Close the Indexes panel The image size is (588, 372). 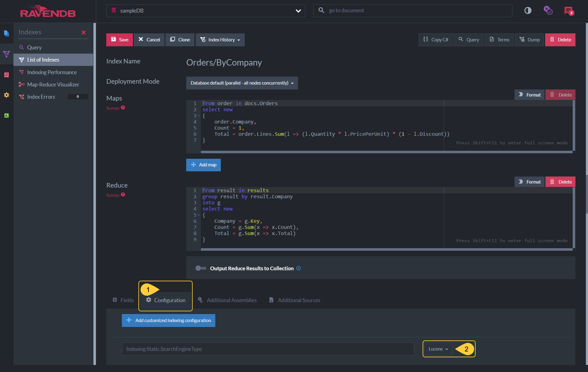84,32
